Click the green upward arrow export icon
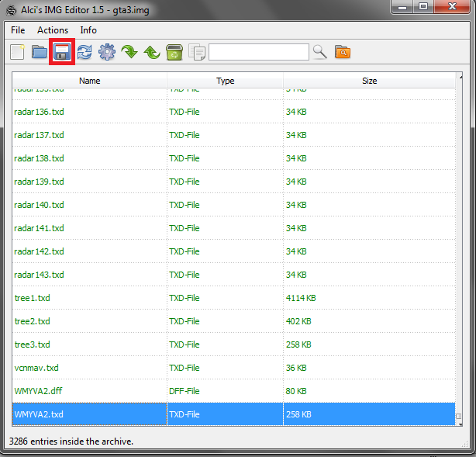Screen dimensions: 476x457 click(152, 52)
